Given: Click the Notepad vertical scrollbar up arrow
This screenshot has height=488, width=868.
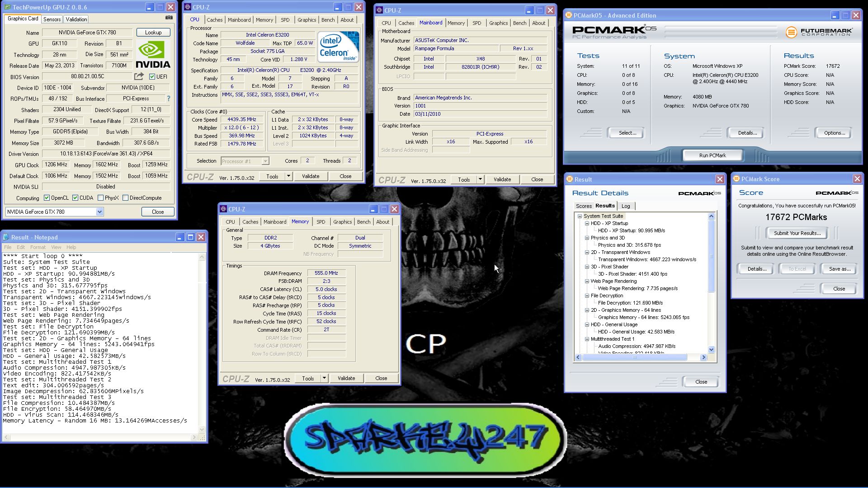Looking at the screenshot, I should [x=202, y=257].
